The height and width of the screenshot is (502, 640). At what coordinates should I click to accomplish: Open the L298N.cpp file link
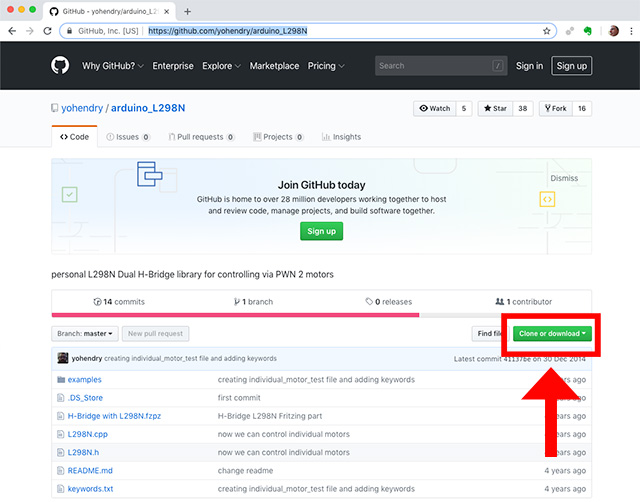point(89,434)
